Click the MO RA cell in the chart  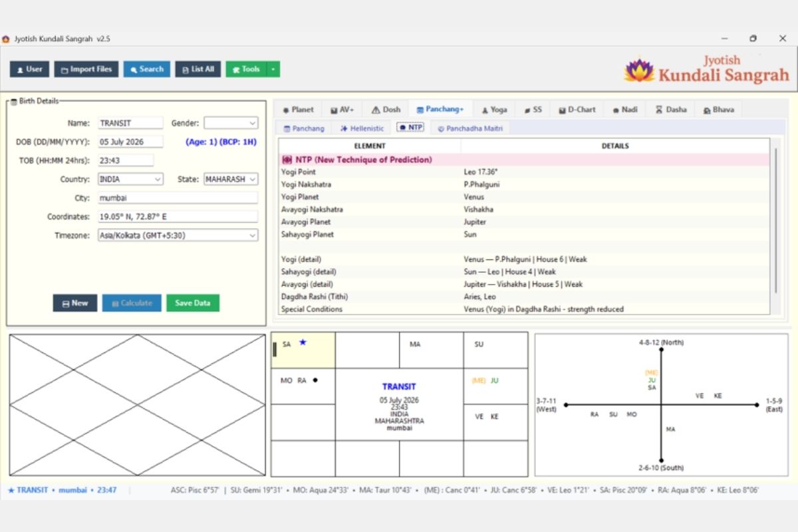point(303,386)
